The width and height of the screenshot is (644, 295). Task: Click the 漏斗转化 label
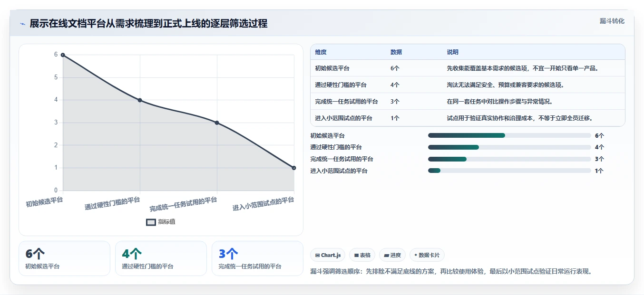612,21
